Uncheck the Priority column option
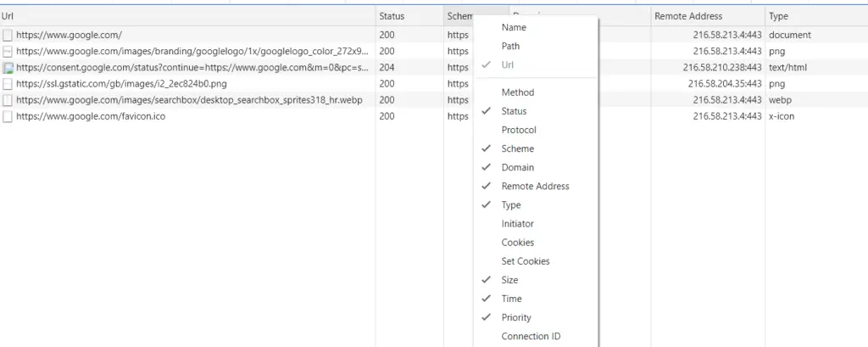This screenshot has height=347, width=868. click(x=536, y=317)
